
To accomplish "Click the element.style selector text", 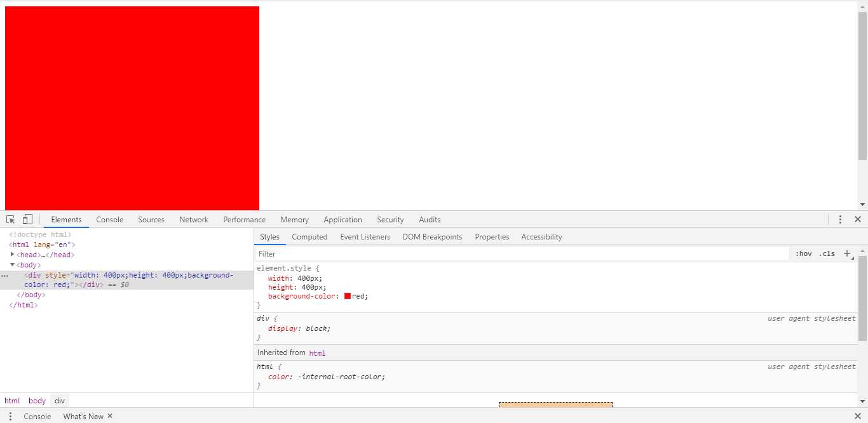I will 285,268.
